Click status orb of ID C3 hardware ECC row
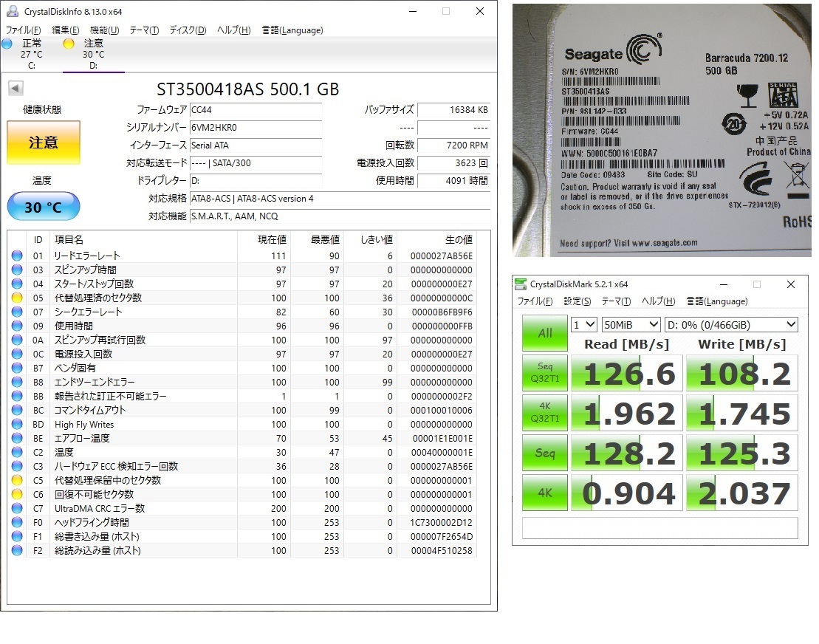Image resolution: width=819 pixels, height=644 pixels. 17,466
